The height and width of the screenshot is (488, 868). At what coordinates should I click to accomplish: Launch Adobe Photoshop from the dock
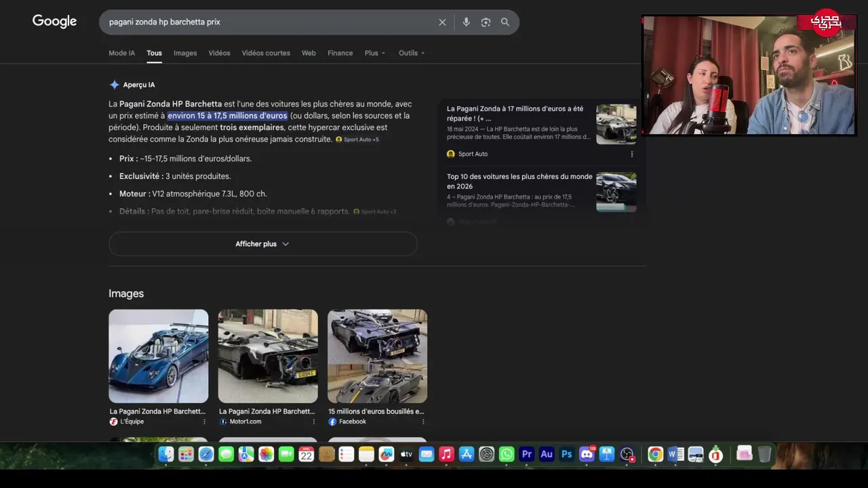566,455
